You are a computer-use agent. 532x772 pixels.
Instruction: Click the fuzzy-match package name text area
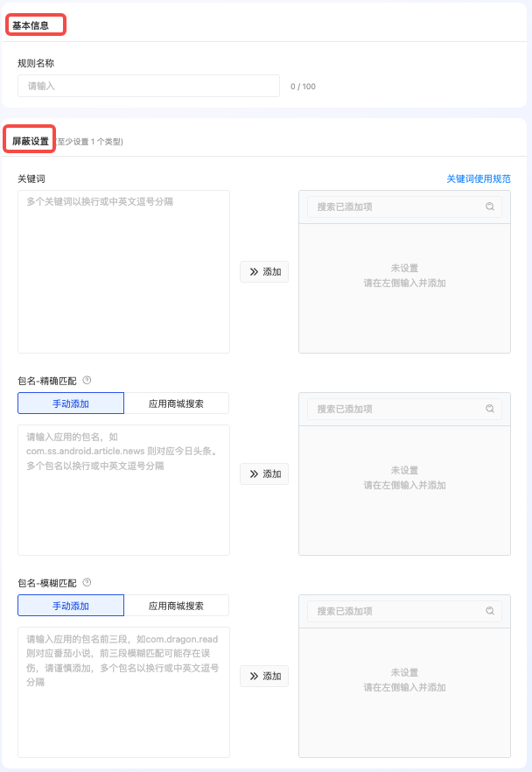click(x=123, y=691)
